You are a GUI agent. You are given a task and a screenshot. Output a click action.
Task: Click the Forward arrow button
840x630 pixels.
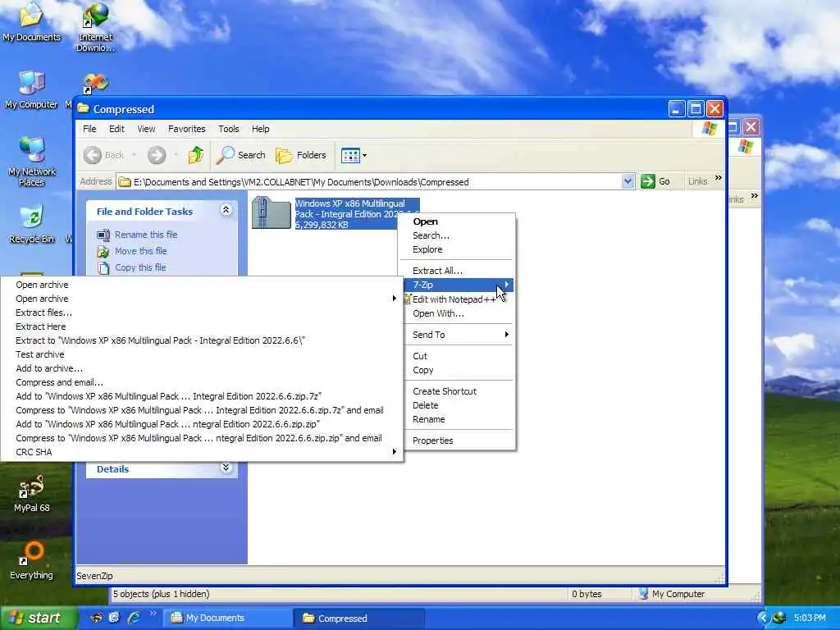click(157, 155)
